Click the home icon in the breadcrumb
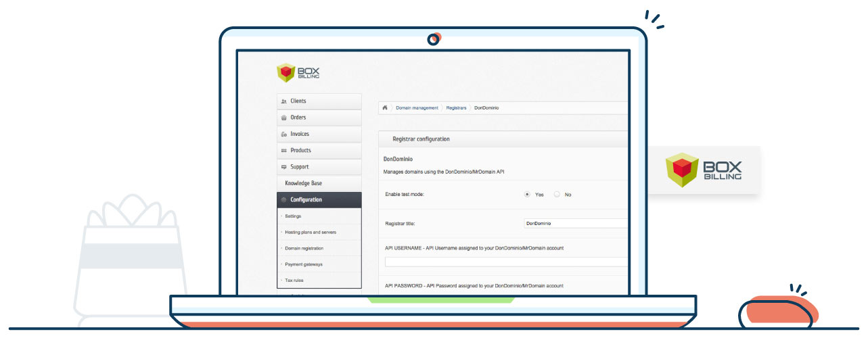The image size is (868, 340). coord(385,107)
